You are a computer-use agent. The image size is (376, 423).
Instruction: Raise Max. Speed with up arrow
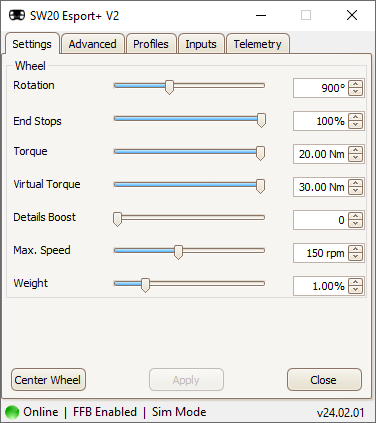point(356,249)
